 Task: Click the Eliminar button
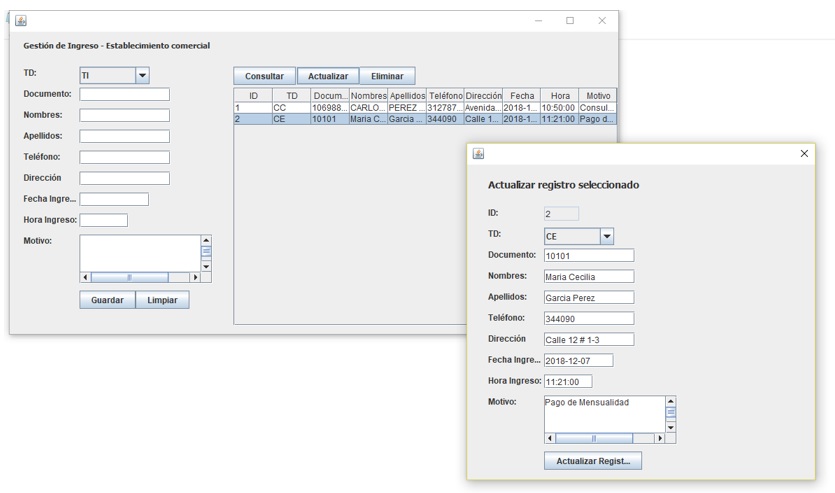coord(387,76)
